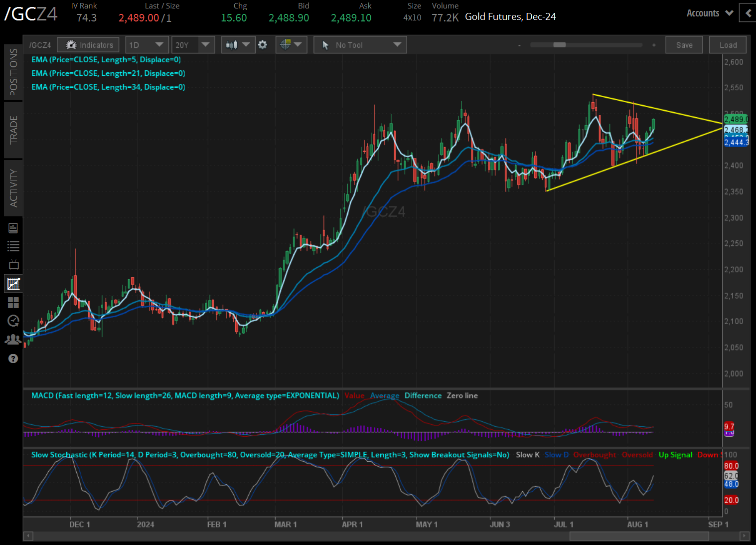This screenshot has height=545, width=756.
Task: Click the Load chart button
Action: point(727,44)
